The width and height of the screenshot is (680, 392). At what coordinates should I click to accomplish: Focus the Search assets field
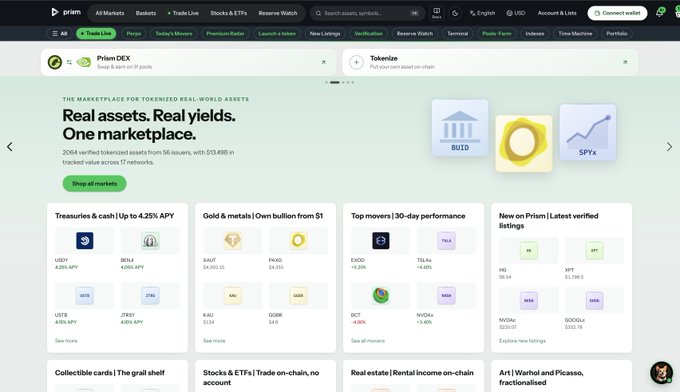coord(367,13)
